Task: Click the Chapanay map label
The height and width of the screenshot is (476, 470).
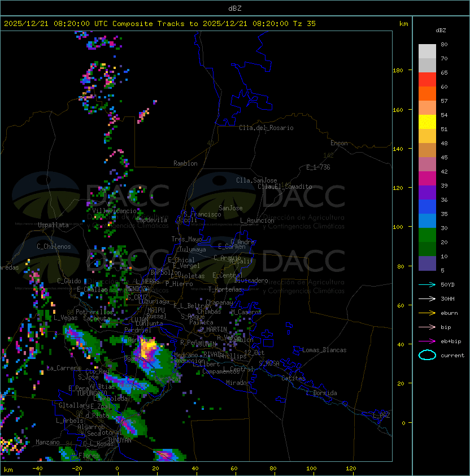Action: click(219, 302)
